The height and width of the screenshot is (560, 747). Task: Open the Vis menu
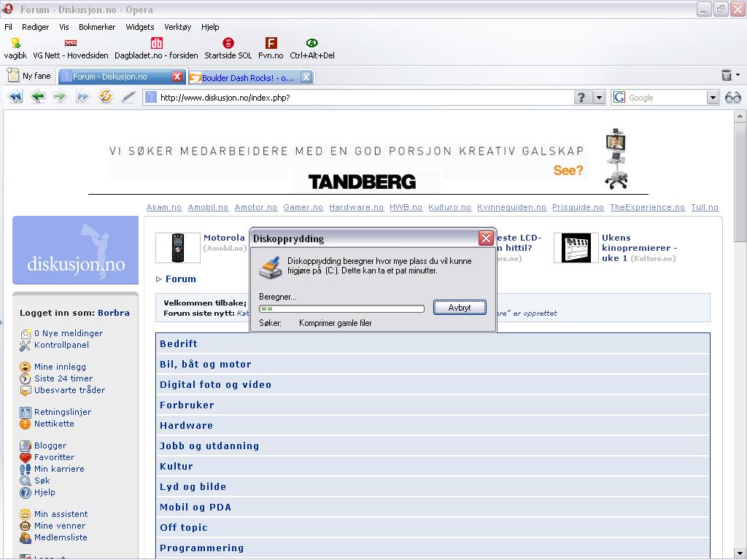(x=64, y=27)
